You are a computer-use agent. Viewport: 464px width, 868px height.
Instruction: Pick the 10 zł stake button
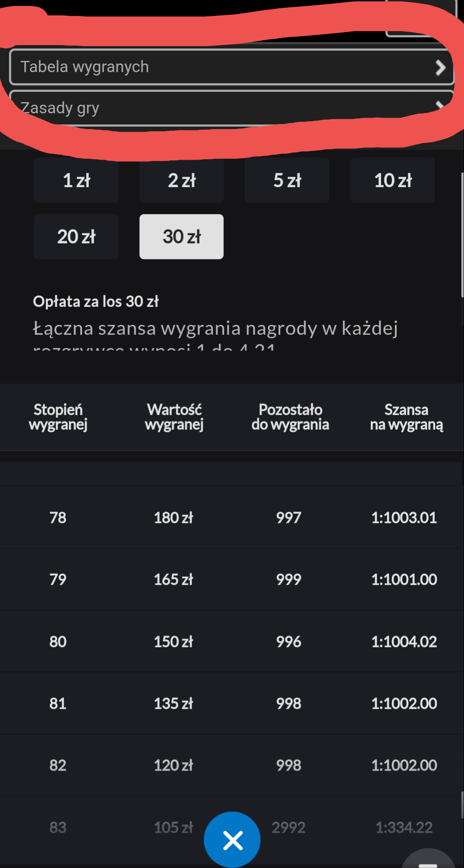(392, 180)
